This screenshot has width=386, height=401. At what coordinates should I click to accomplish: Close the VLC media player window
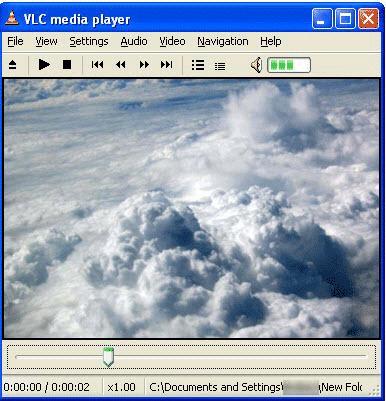tap(368, 19)
